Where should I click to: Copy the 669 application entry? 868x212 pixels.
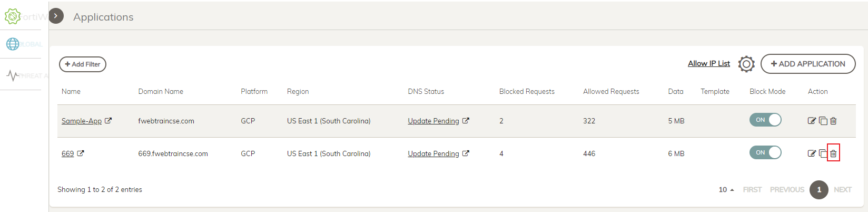(x=823, y=153)
